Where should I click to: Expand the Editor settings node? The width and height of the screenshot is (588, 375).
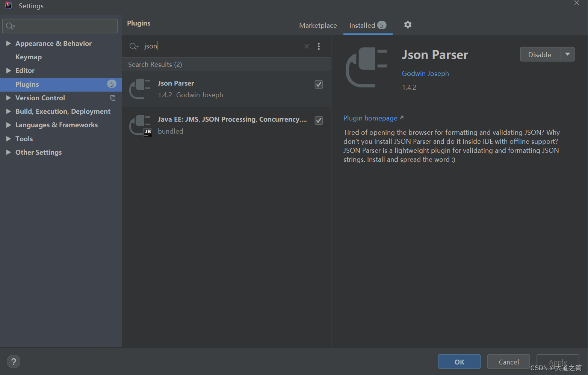(8, 71)
